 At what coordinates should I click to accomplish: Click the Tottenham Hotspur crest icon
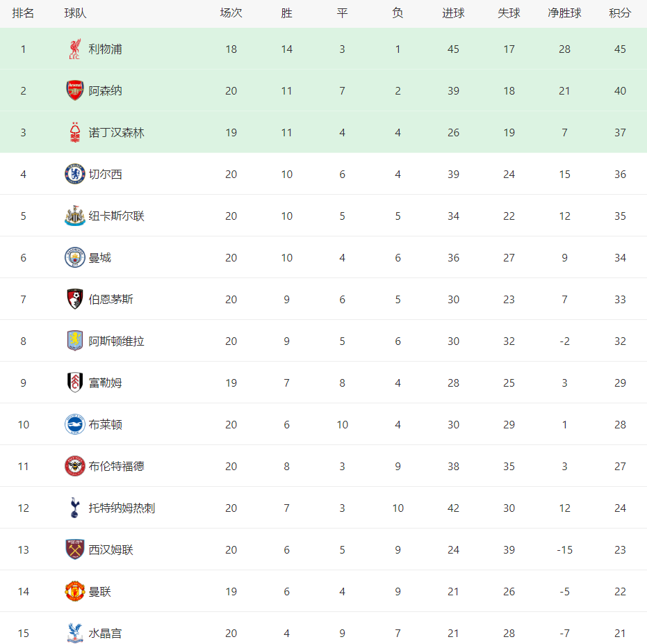(74, 508)
